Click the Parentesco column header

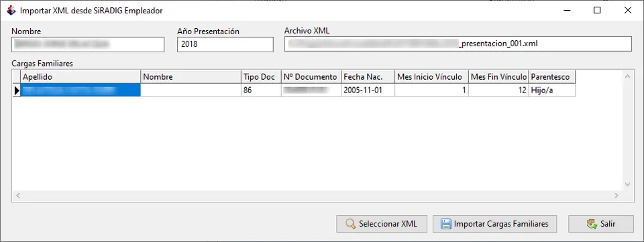552,77
